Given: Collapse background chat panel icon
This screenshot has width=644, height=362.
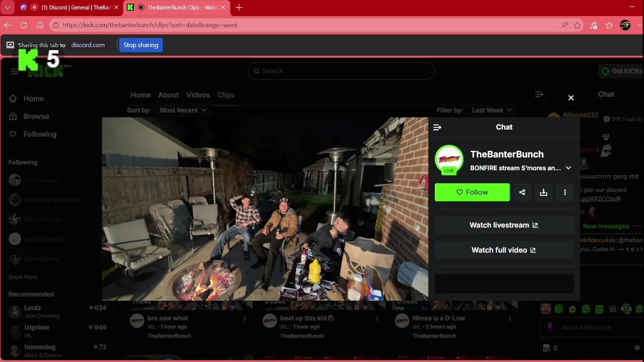Looking at the screenshot, I should click(x=539, y=94).
